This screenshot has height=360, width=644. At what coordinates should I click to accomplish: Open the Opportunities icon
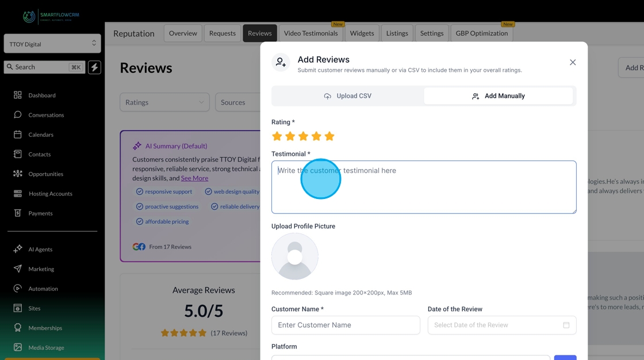17,174
